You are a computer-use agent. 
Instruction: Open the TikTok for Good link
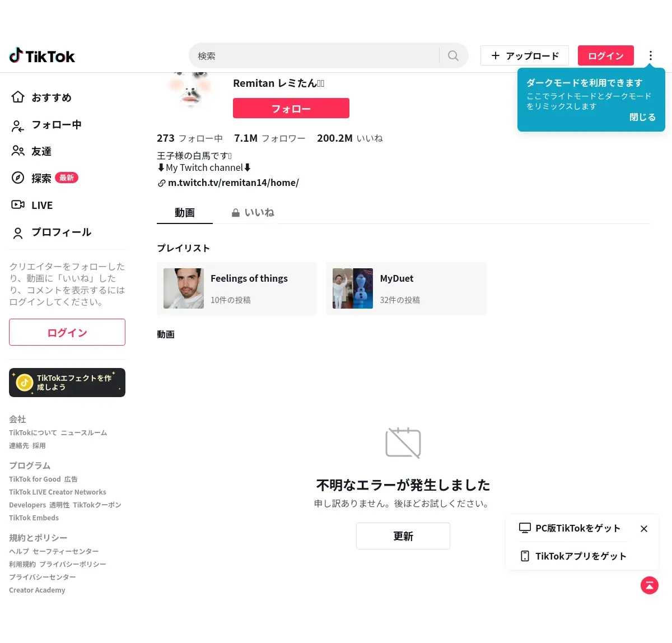35,479
